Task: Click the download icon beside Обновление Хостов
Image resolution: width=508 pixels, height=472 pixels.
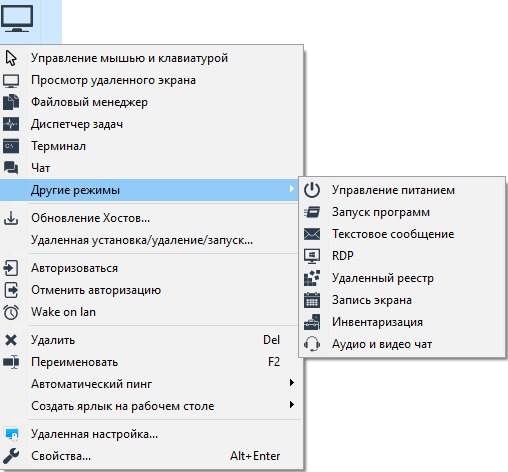Action: click(x=11, y=218)
